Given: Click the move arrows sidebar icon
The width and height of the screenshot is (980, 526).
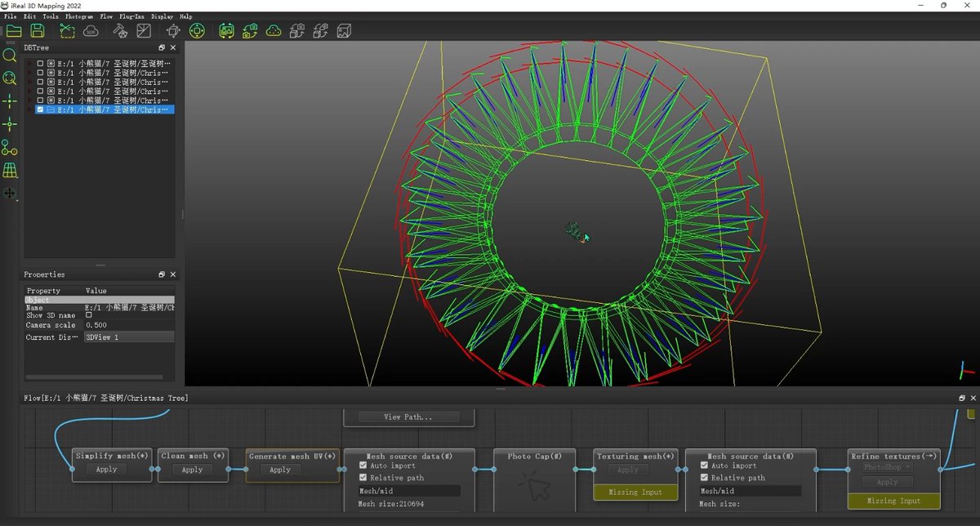Looking at the screenshot, I should pos(10,194).
